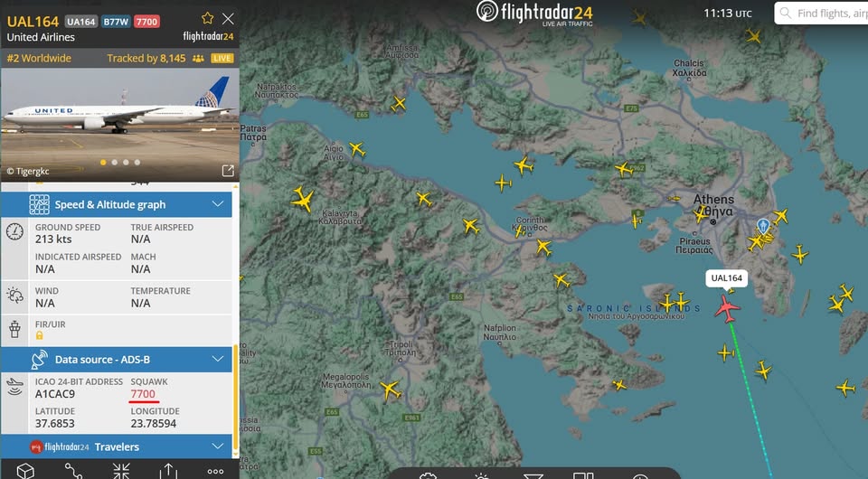Click the search magnifier icon

tap(785, 13)
